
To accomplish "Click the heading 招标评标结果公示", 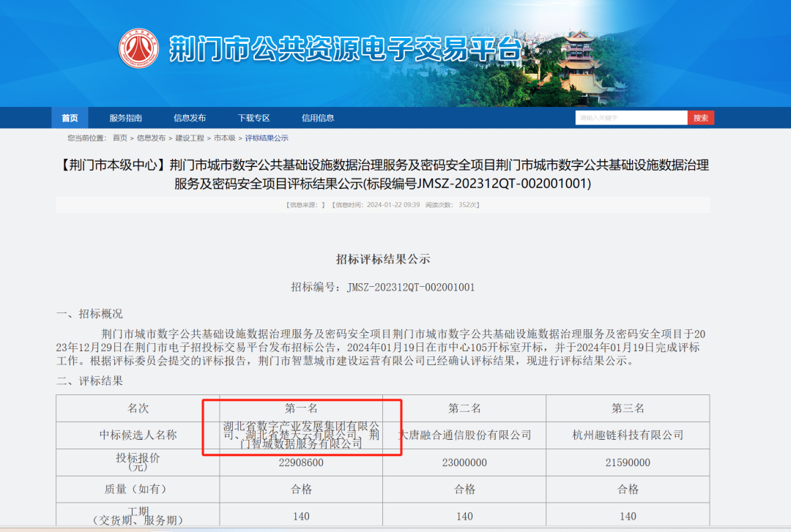I will [x=383, y=259].
